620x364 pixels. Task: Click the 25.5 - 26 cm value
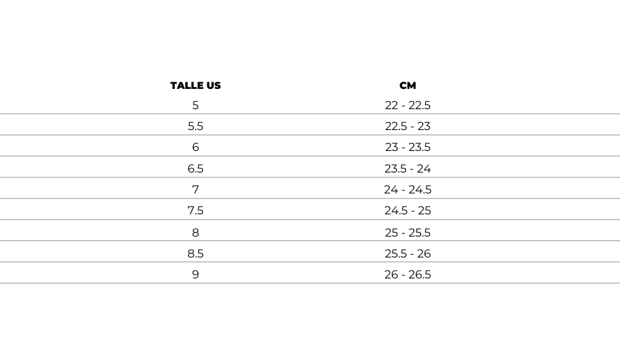[407, 254]
